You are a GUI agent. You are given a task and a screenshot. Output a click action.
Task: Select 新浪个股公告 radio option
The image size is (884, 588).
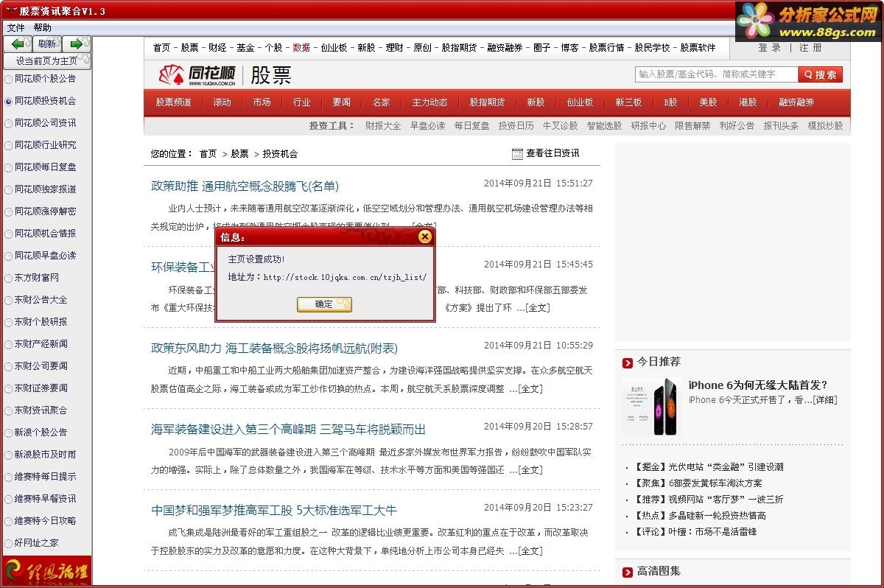coord(36,433)
